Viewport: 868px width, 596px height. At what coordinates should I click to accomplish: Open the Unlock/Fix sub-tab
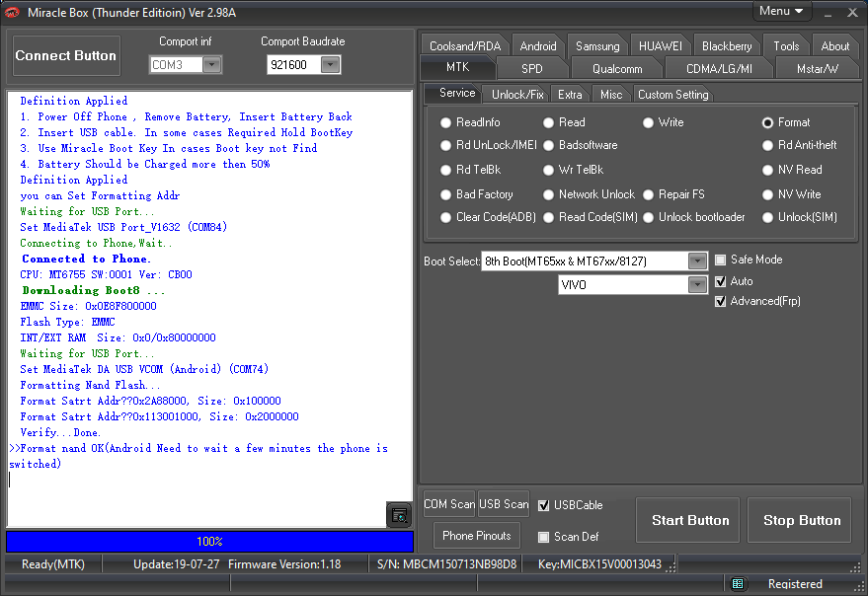pyautogui.click(x=517, y=95)
